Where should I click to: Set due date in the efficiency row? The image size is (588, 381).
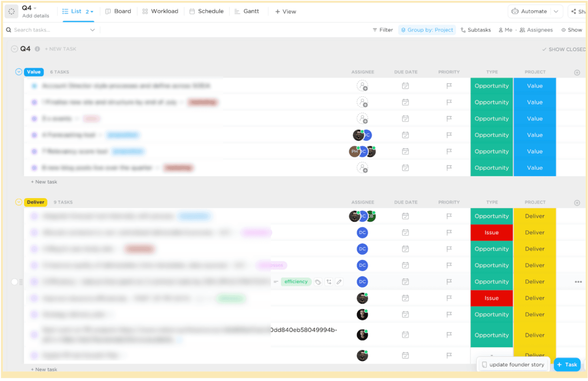click(x=405, y=282)
